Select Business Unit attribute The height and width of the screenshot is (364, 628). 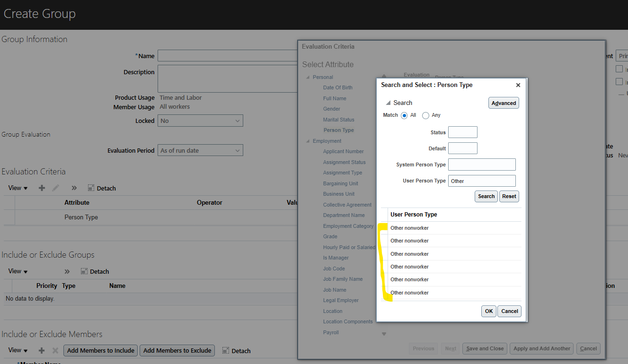click(339, 194)
